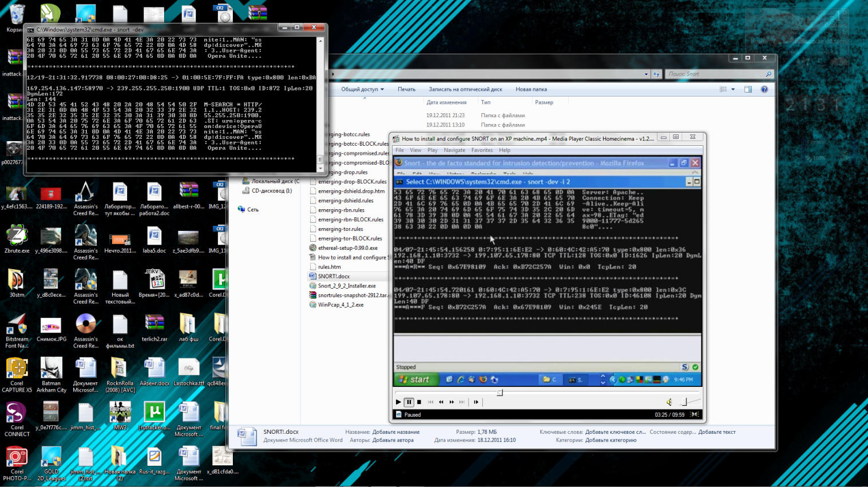The width and height of the screenshot is (868, 487).
Task: Click Добавьте название in details pane
Action: click(x=396, y=432)
